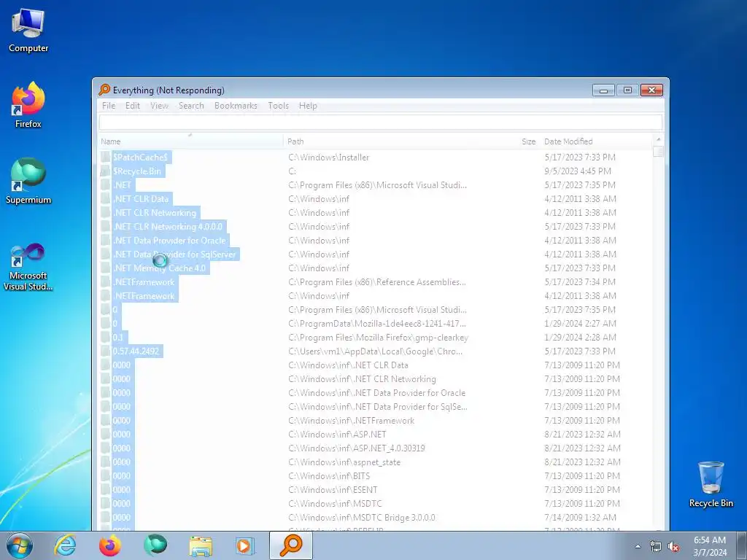Viewport: 747px width, 560px height.
Task: Sort results by Date Modified column
Action: [x=597, y=141]
